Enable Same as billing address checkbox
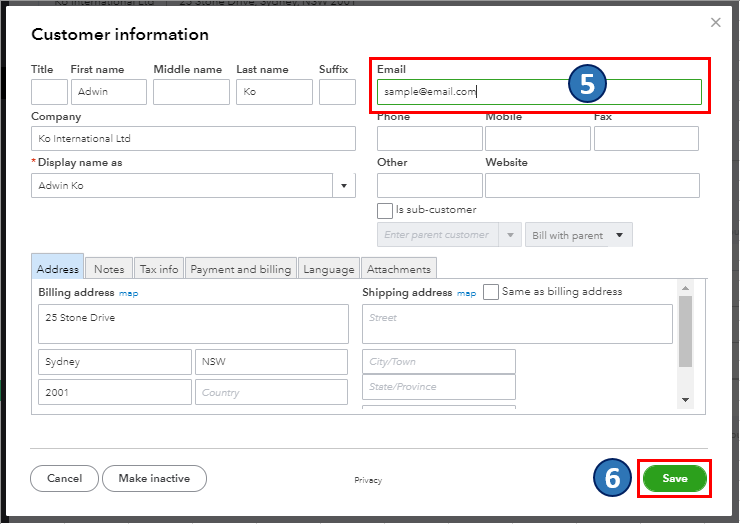The height and width of the screenshot is (524, 740). pos(491,292)
